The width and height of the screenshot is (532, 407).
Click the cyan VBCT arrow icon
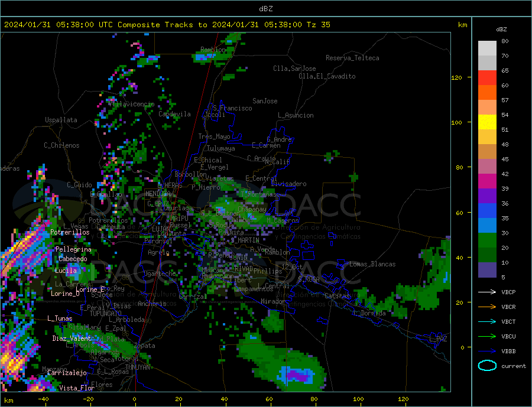coord(487,321)
